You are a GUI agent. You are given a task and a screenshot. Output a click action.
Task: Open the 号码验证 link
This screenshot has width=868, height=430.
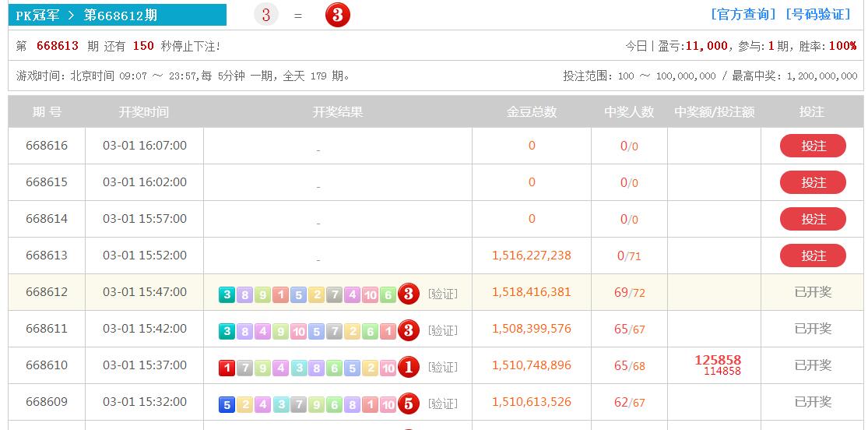point(818,14)
